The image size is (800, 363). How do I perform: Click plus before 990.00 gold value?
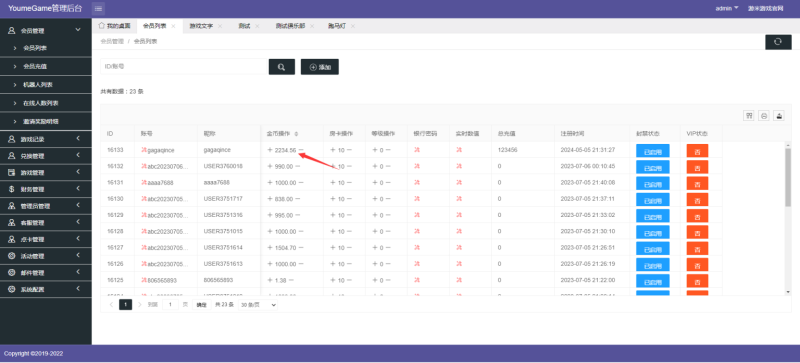[x=270, y=166]
